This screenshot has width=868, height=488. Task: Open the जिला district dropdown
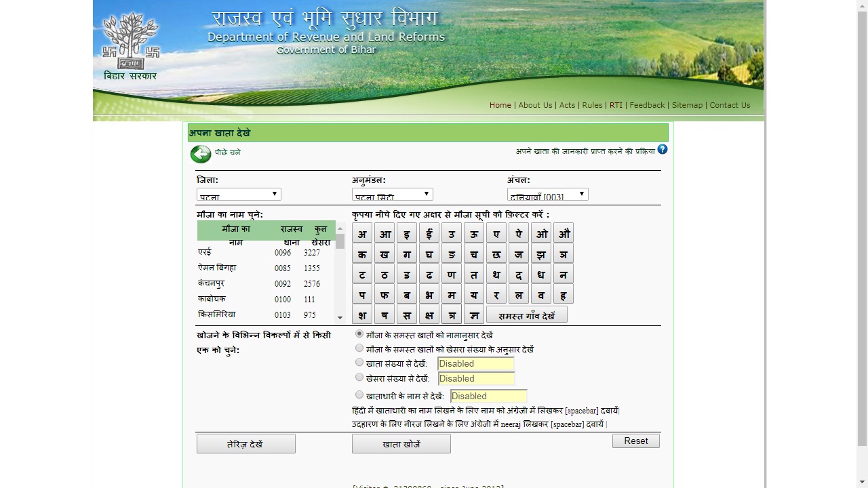(x=239, y=195)
